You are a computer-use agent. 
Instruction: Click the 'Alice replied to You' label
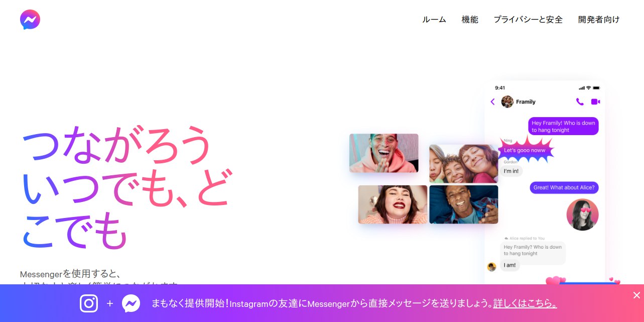click(x=524, y=238)
